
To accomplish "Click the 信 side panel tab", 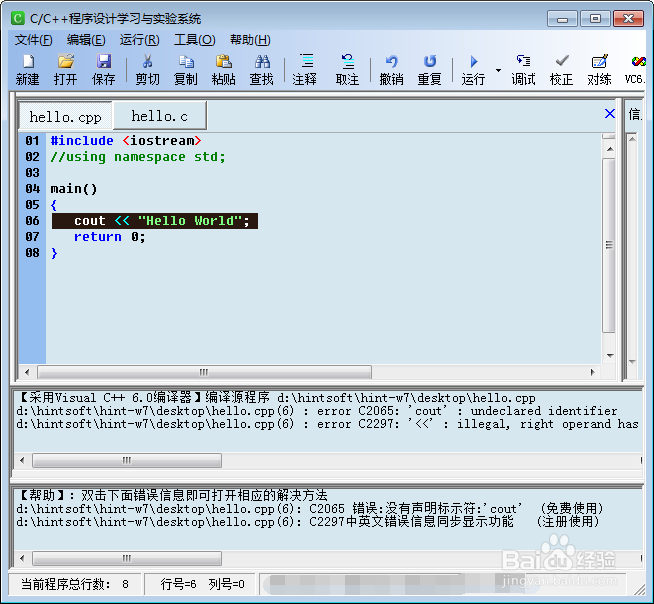I will click(x=634, y=113).
